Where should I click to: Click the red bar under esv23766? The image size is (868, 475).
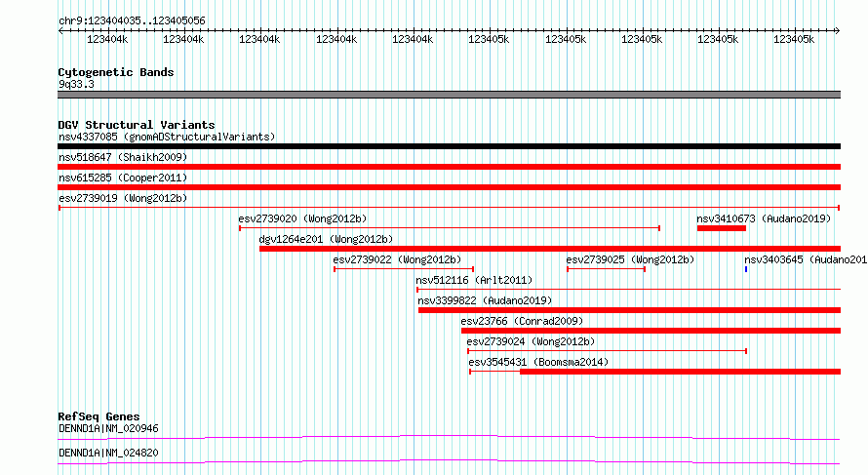[x=651, y=331]
